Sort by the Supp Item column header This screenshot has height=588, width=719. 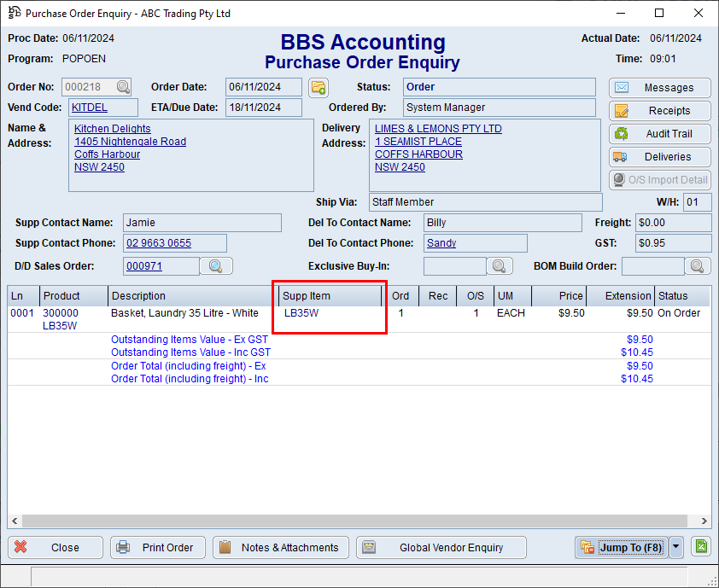click(330, 296)
